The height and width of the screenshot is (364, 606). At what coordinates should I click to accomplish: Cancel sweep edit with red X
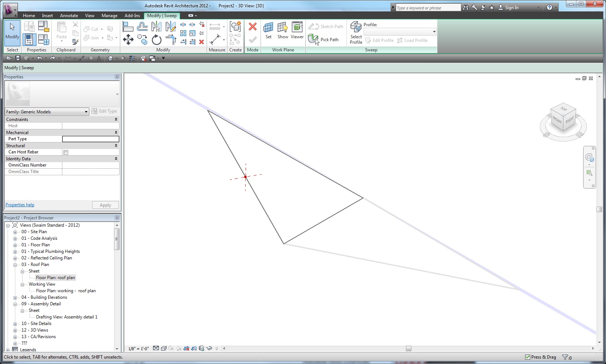click(253, 27)
